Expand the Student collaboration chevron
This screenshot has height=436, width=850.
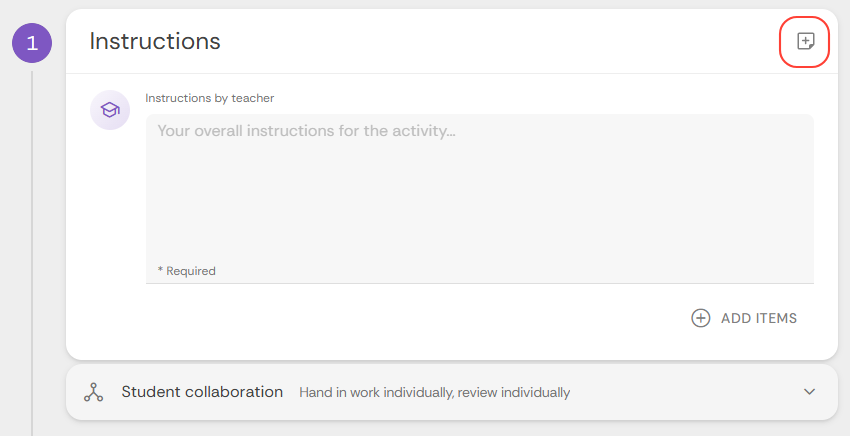[x=810, y=392]
